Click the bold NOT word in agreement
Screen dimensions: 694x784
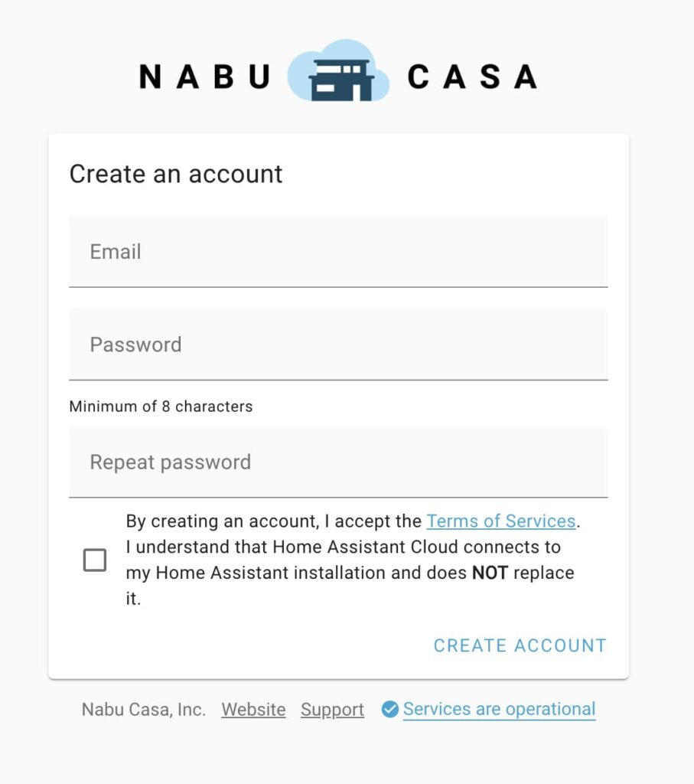tap(489, 573)
